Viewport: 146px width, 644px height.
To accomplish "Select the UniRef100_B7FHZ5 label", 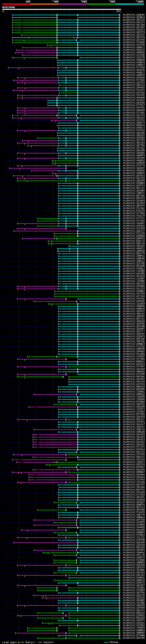I will click(x=134, y=414).
